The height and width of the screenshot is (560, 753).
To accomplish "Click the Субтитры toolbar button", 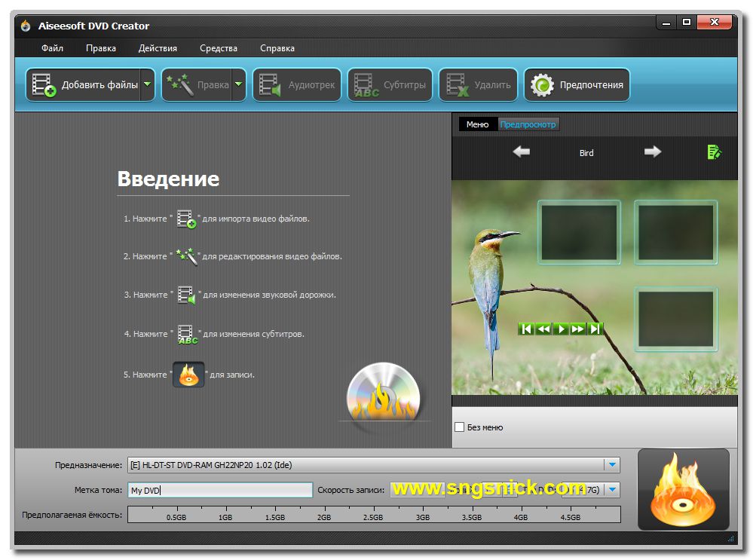I will click(390, 85).
